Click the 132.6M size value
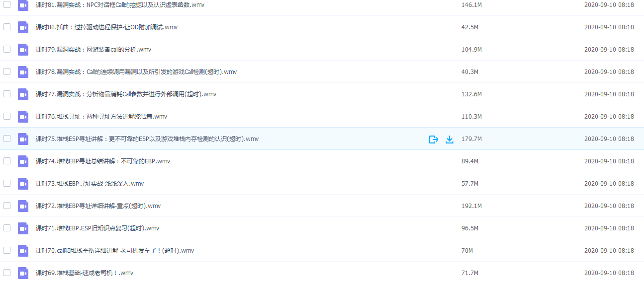The width and height of the screenshot is (644, 282). click(471, 94)
